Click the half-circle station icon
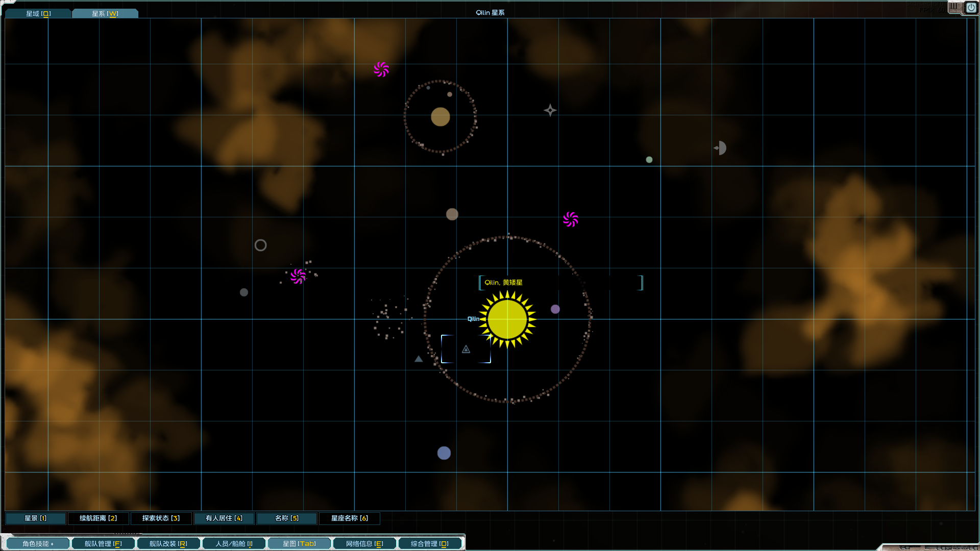 (x=720, y=148)
